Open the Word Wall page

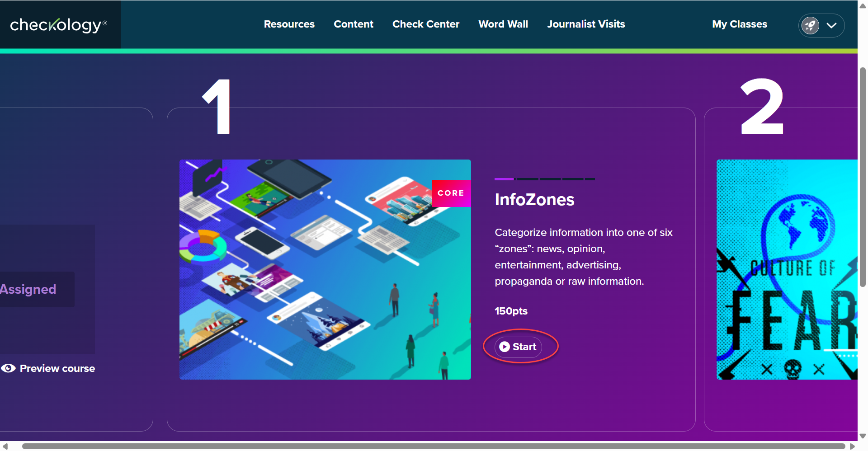pyautogui.click(x=503, y=24)
